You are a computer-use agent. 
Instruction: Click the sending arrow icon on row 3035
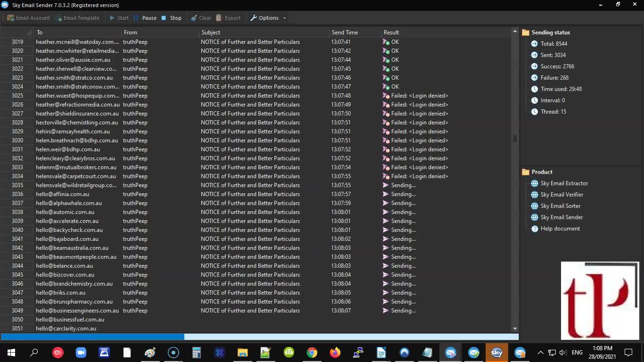coord(386,185)
